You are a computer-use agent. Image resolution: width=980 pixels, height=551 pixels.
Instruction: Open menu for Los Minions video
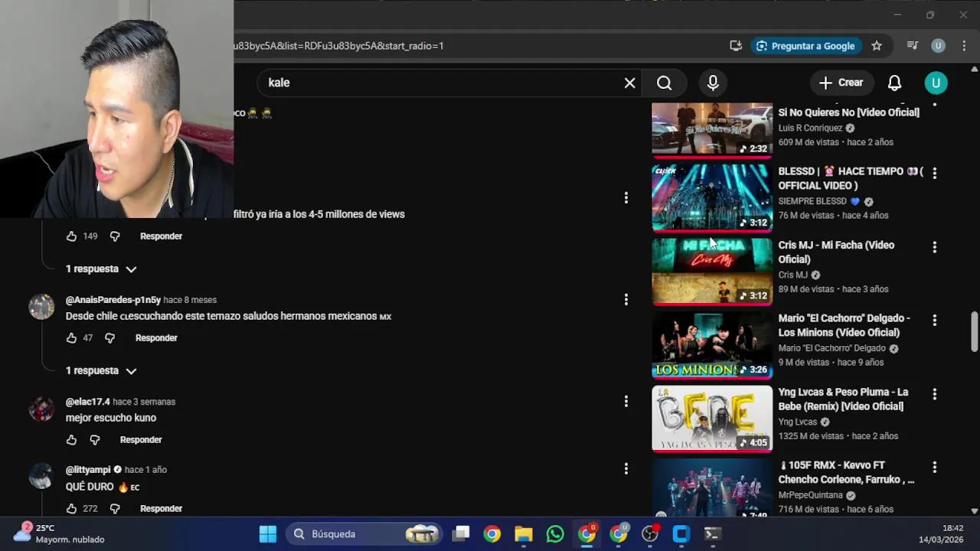(934, 321)
